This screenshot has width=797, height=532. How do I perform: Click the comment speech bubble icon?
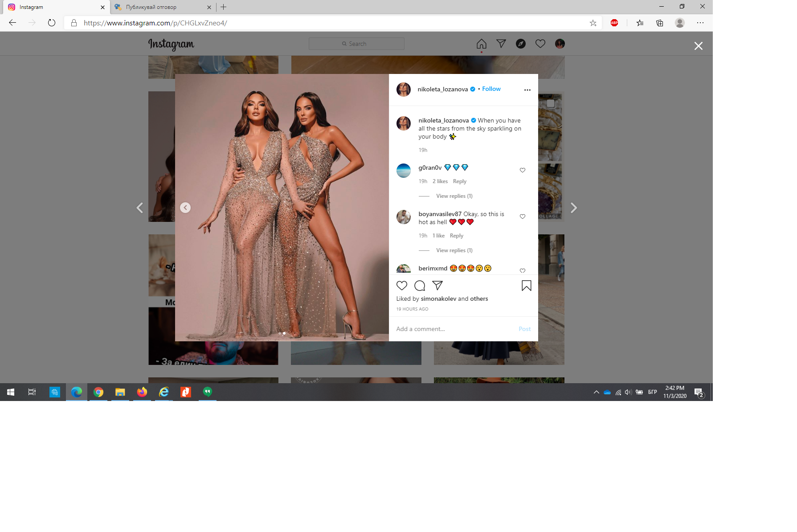(x=420, y=286)
